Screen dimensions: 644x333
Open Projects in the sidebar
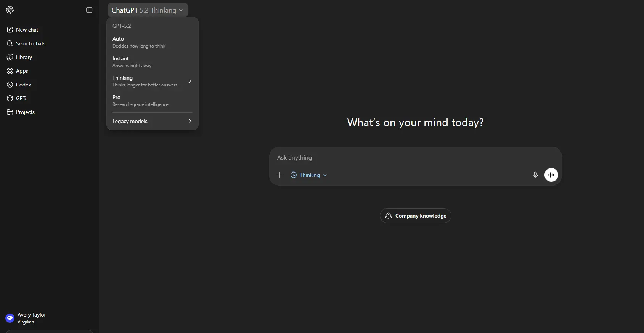click(50, 112)
